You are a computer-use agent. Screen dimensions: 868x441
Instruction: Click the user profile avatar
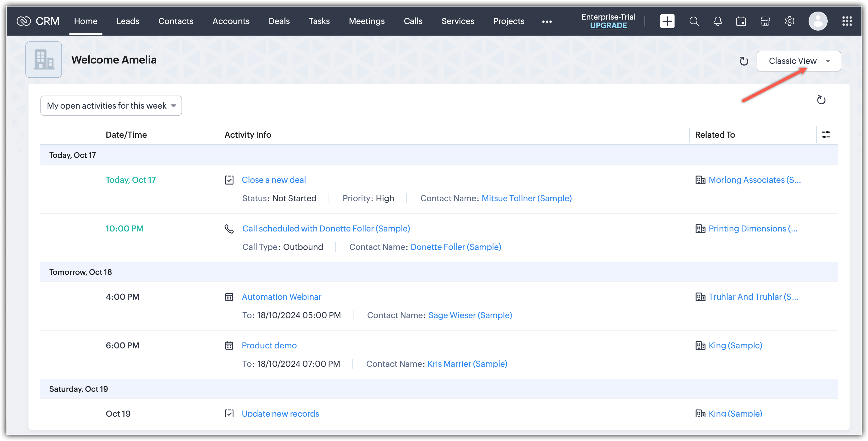pyautogui.click(x=818, y=21)
